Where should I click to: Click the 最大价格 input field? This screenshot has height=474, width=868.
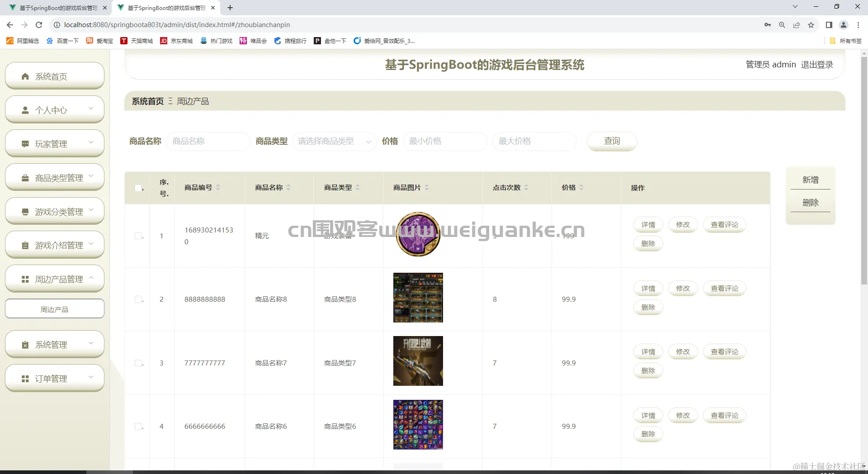pyautogui.click(x=534, y=141)
